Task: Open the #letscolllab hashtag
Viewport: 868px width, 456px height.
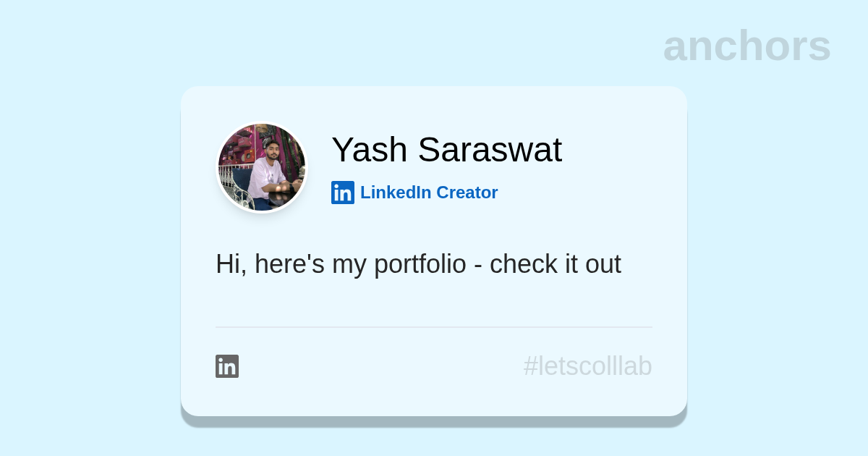Action: (x=587, y=366)
